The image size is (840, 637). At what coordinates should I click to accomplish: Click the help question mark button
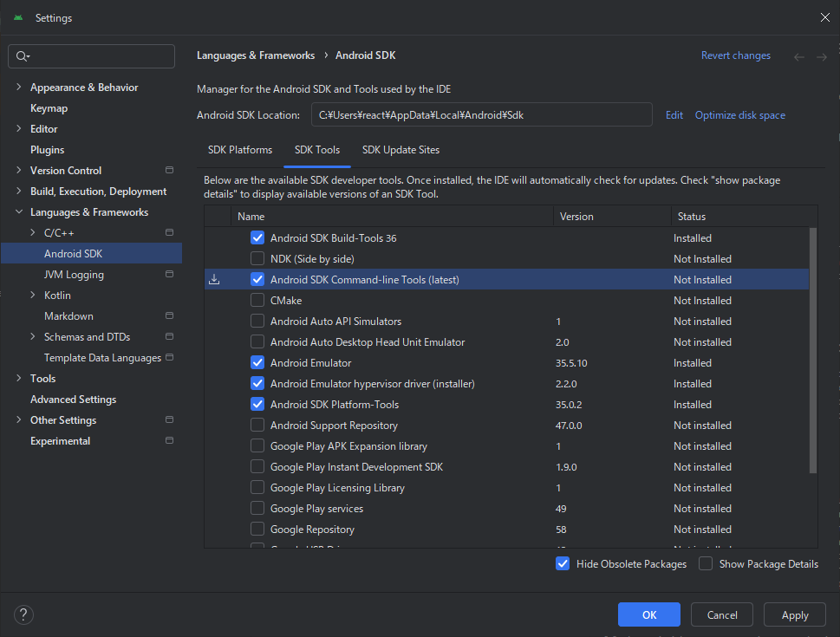(x=23, y=615)
